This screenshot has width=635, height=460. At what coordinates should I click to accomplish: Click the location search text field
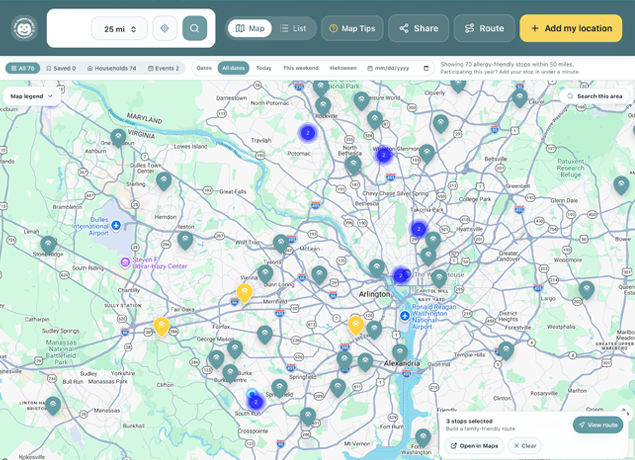70,28
